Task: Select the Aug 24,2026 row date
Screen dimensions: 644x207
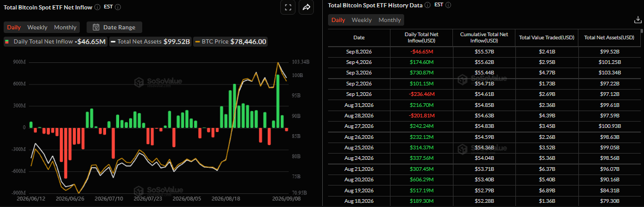Action: [x=359, y=158]
